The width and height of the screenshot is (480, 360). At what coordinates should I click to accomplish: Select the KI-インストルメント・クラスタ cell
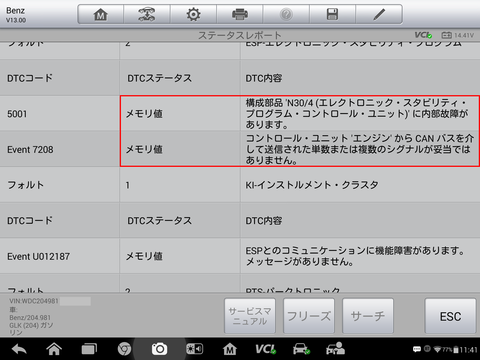click(360, 185)
